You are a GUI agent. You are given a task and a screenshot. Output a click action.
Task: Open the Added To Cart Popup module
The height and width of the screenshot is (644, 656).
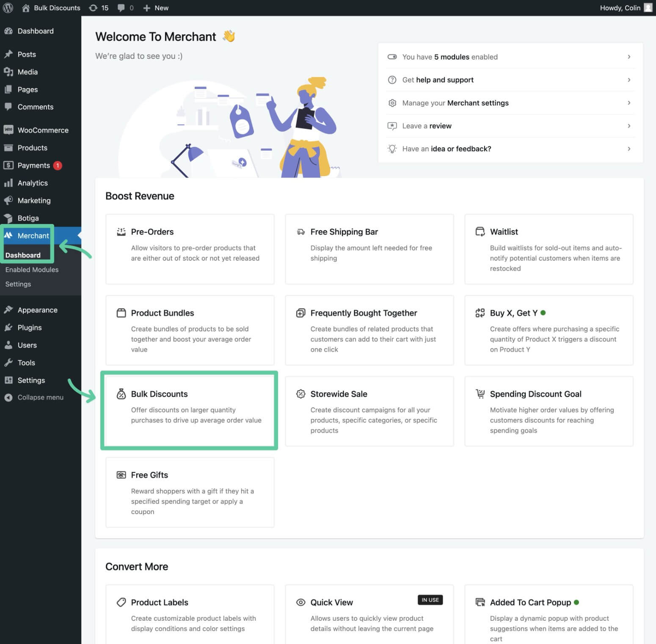(549, 615)
